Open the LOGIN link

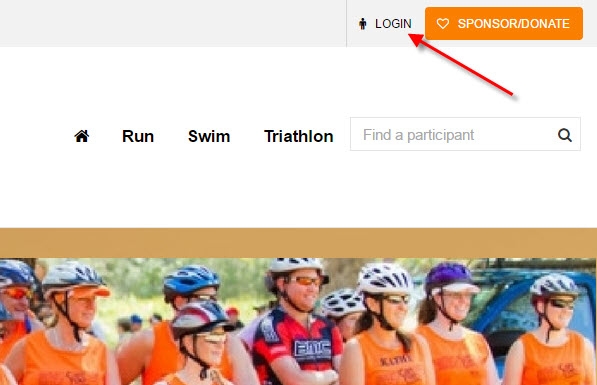click(x=393, y=24)
